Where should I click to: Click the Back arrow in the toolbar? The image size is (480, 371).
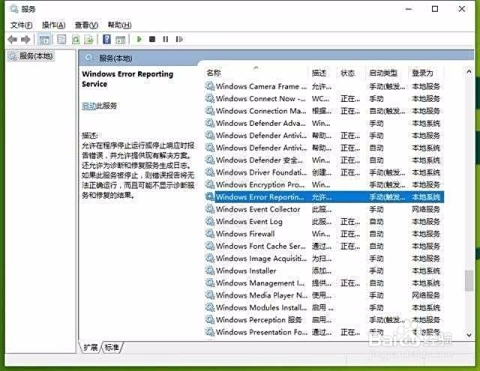tap(12, 40)
